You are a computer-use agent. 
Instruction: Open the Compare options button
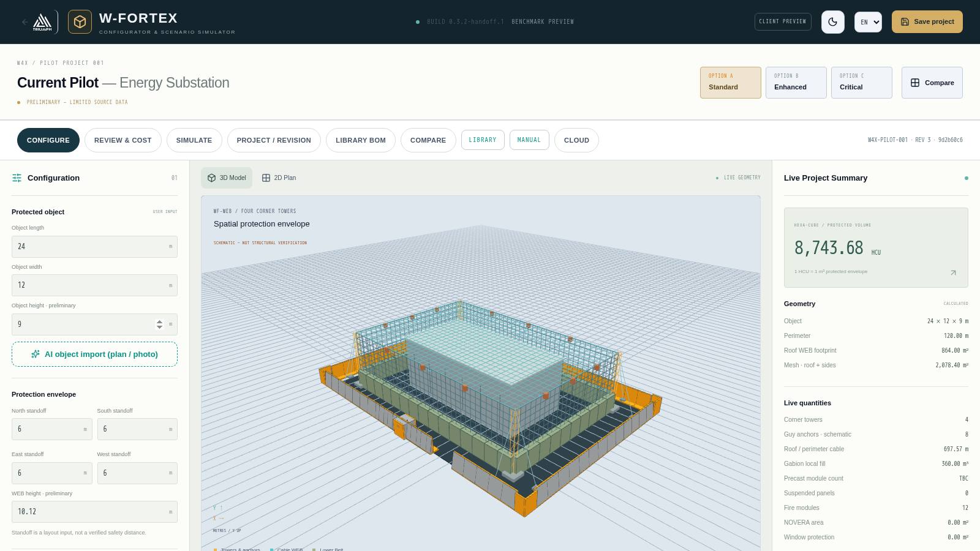(x=932, y=83)
